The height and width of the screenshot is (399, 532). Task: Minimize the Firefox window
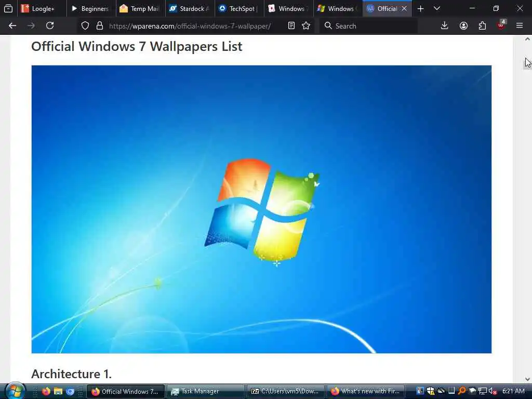point(472,8)
